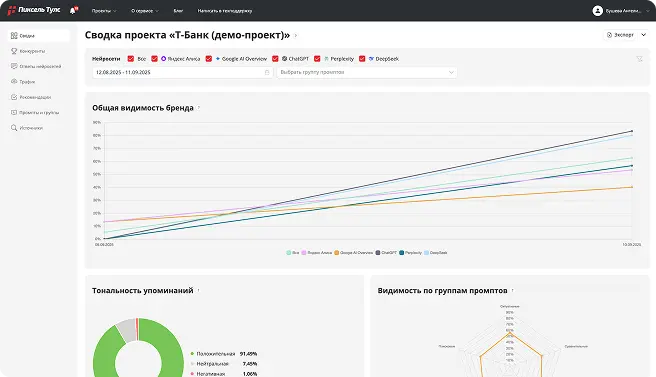Screen dimensions: 656x377
Task: Click the Perplexity logo icon
Action: click(327, 59)
